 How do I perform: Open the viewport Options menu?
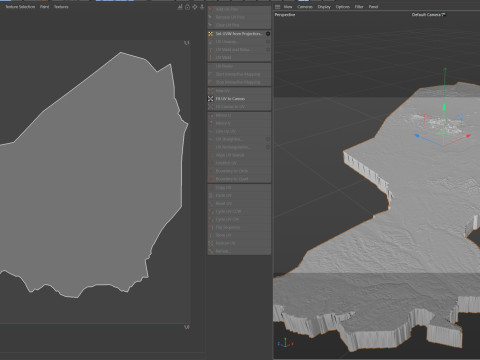[342, 7]
